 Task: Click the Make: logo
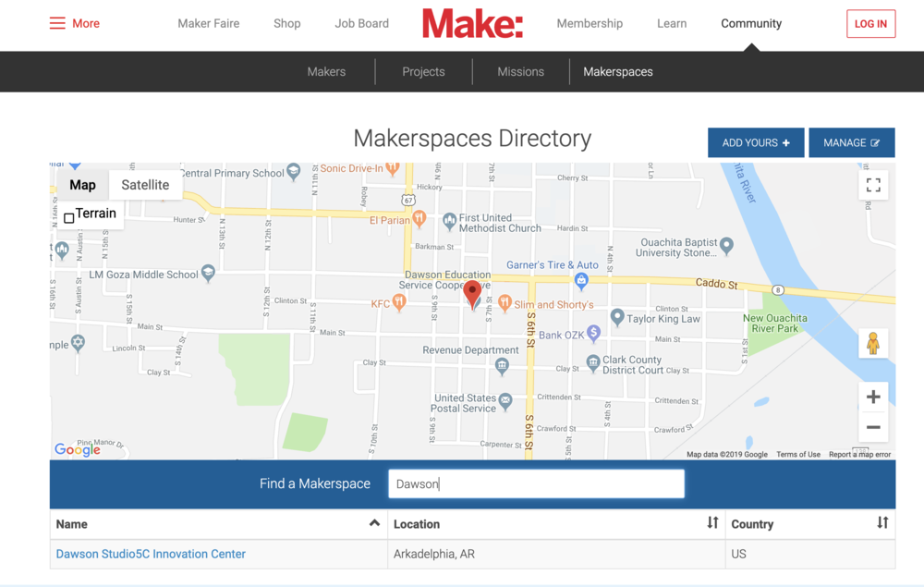pyautogui.click(x=472, y=24)
